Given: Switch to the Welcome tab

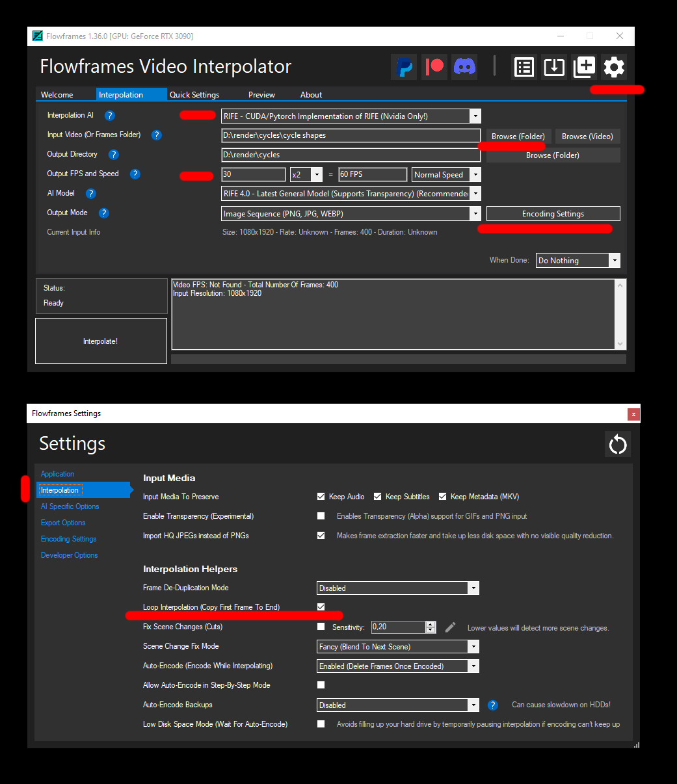Looking at the screenshot, I should (x=57, y=95).
